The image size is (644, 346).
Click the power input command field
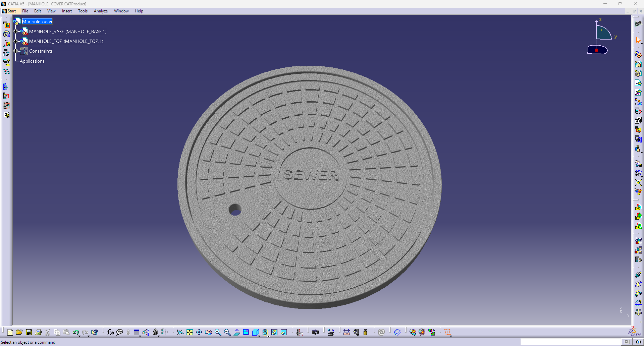[571, 342]
